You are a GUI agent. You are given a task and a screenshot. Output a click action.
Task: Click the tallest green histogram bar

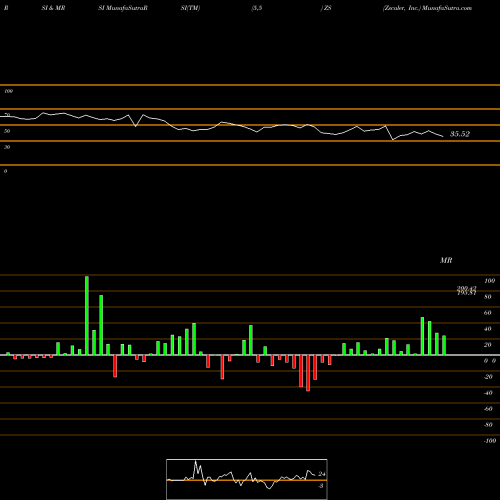[87, 315]
